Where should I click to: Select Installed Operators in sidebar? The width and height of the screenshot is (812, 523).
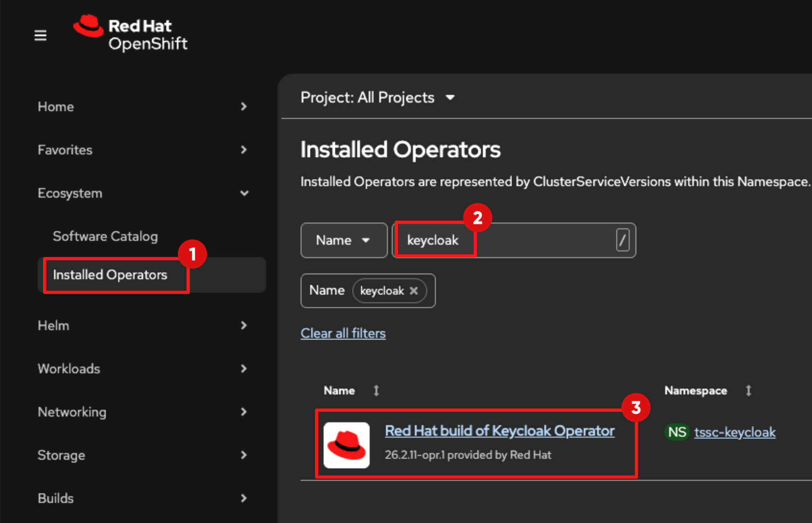pyautogui.click(x=110, y=275)
